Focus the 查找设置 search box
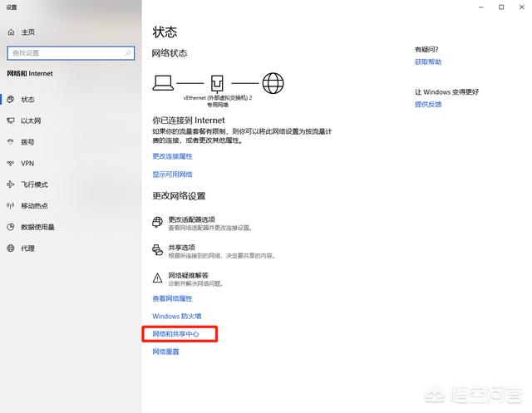This screenshot has height=413, width=532. pyautogui.click(x=71, y=53)
